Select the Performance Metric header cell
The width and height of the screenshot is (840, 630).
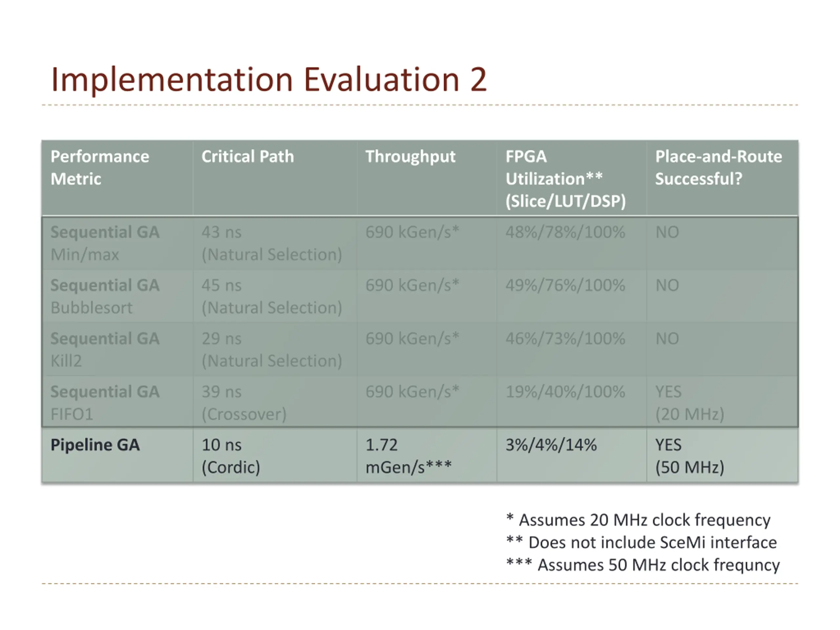[100, 167]
